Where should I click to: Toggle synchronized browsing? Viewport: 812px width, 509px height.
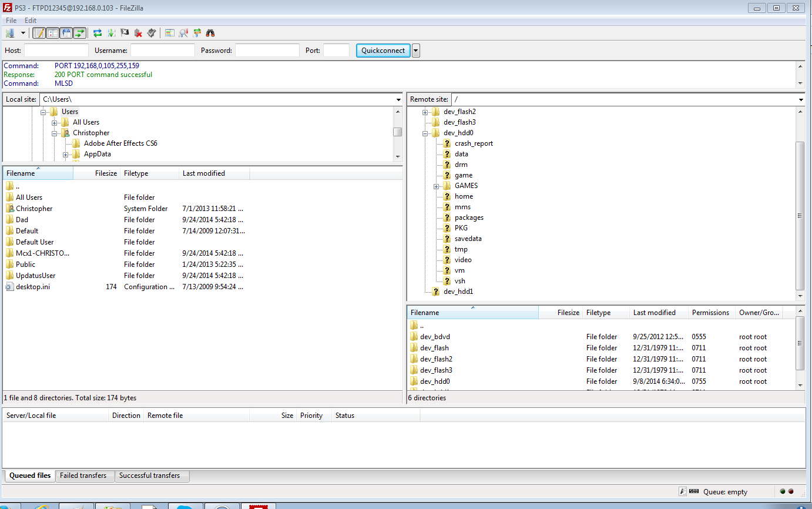[x=197, y=33]
